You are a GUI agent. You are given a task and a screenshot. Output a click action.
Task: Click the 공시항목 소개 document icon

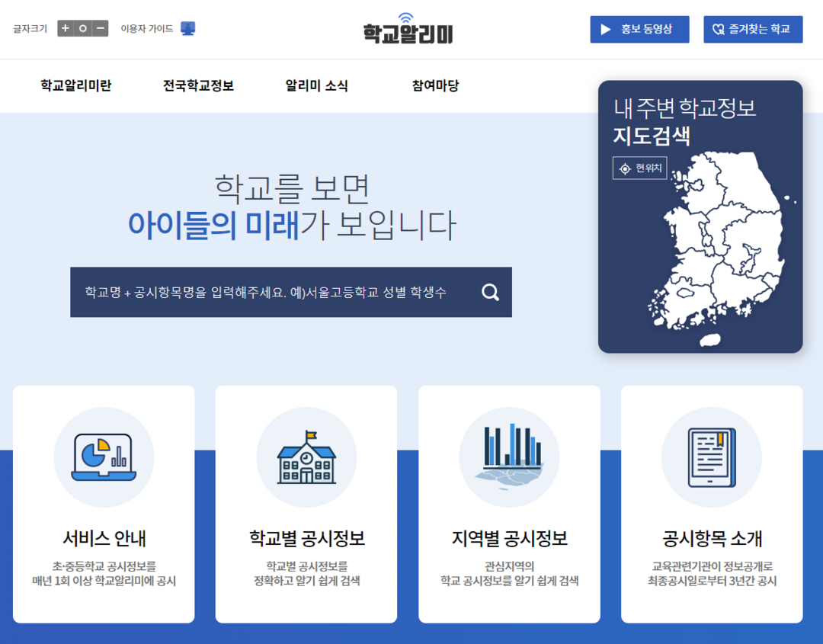tap(711, 457)
